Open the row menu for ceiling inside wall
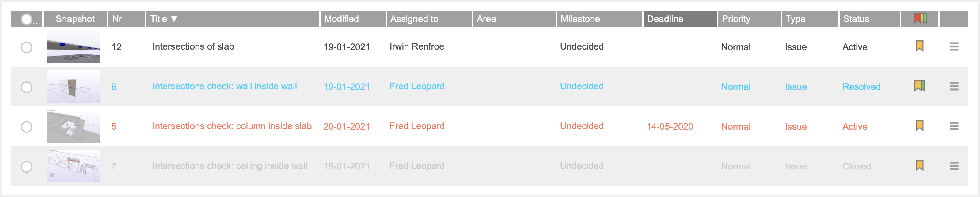Screen dimensions: 980x197 (x=954, y=166)
